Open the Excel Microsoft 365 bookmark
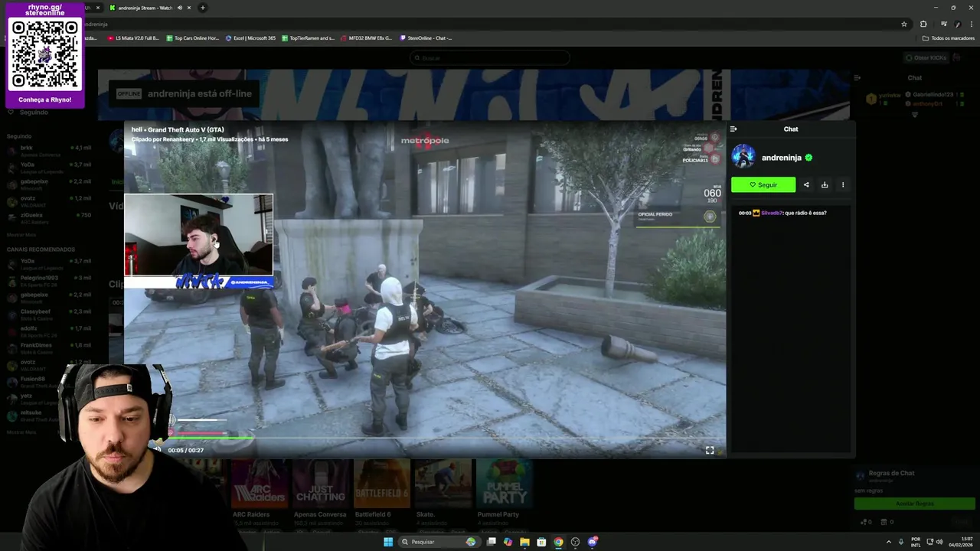The width and height of the screenshot is (980, 551). coord(250,38)
